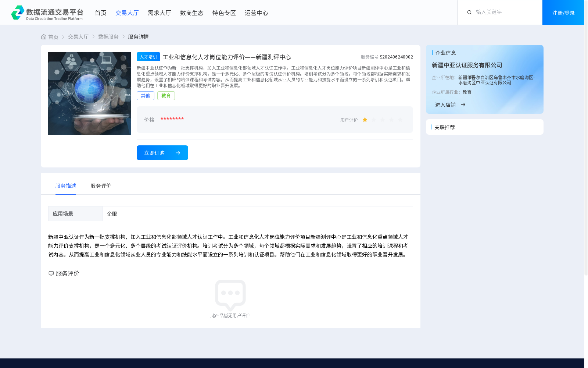Screen dimensions: 588x368
Task: Click the arrow next to 进入店铺
Action: (x=463, y=105)
